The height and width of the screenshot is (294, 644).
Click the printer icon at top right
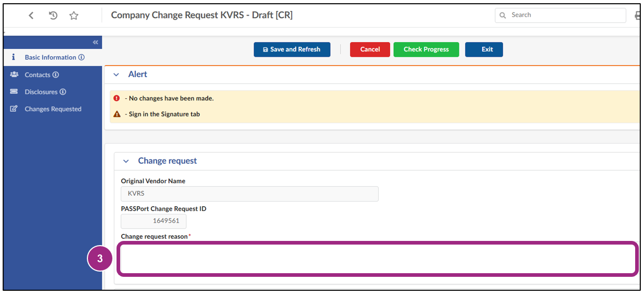click(x=638, y=16)
